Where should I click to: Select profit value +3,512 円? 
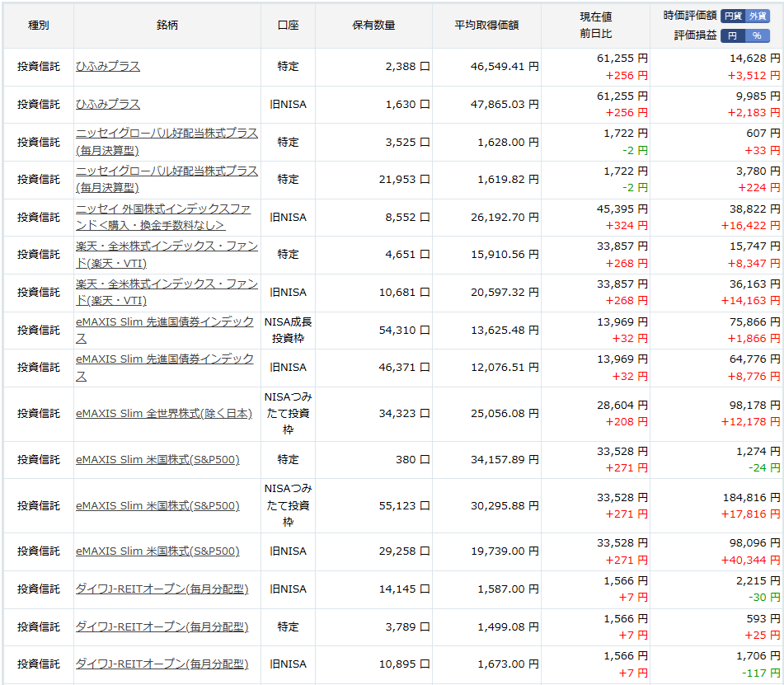click(754, 76)
